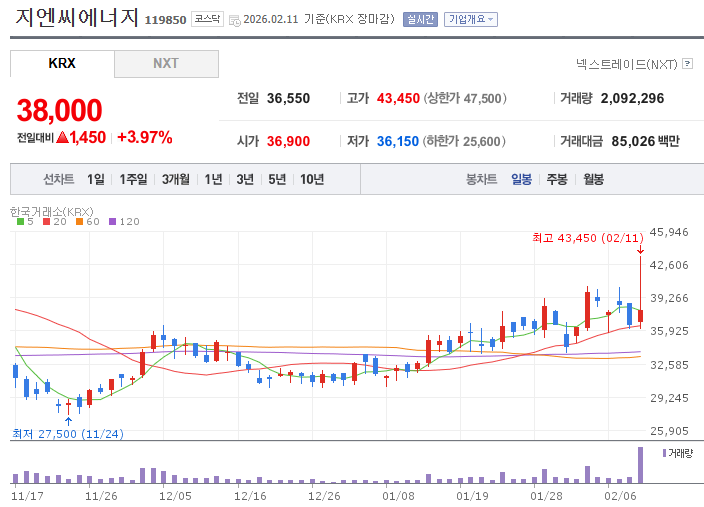The image size is (704, 507).
Task: Select the 주봉 weekly candle chart
Action: tap(557, 180)
